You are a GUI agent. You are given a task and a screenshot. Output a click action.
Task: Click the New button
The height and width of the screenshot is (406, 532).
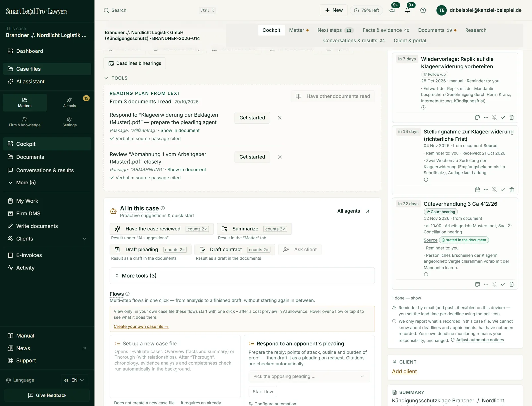click(333, 10)
